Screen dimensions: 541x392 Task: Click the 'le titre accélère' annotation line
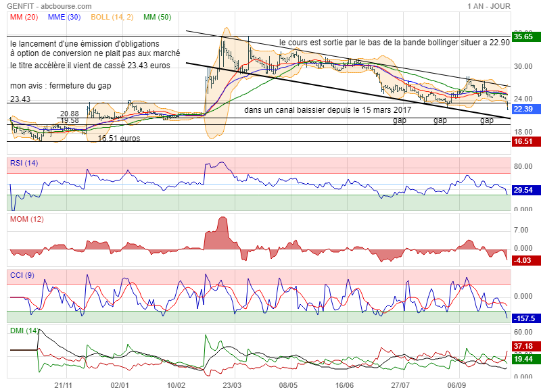point(90,65)
